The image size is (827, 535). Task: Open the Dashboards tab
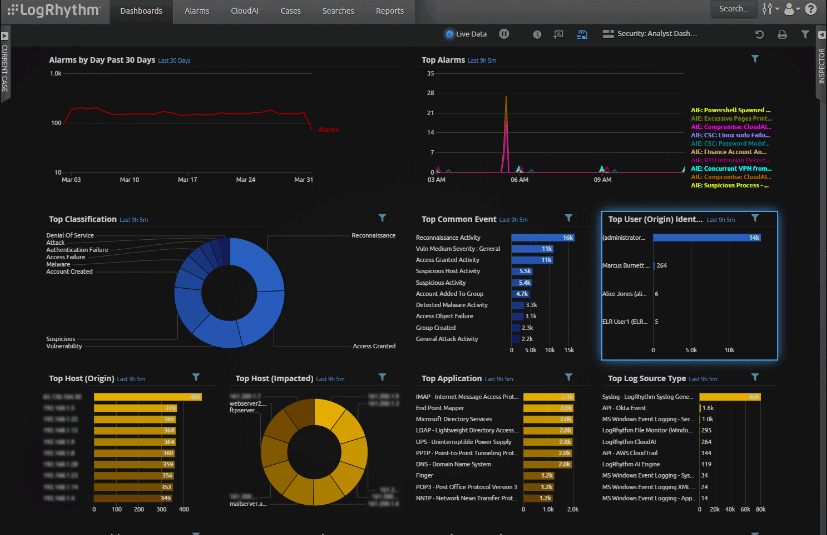click(x=141, y=11)
